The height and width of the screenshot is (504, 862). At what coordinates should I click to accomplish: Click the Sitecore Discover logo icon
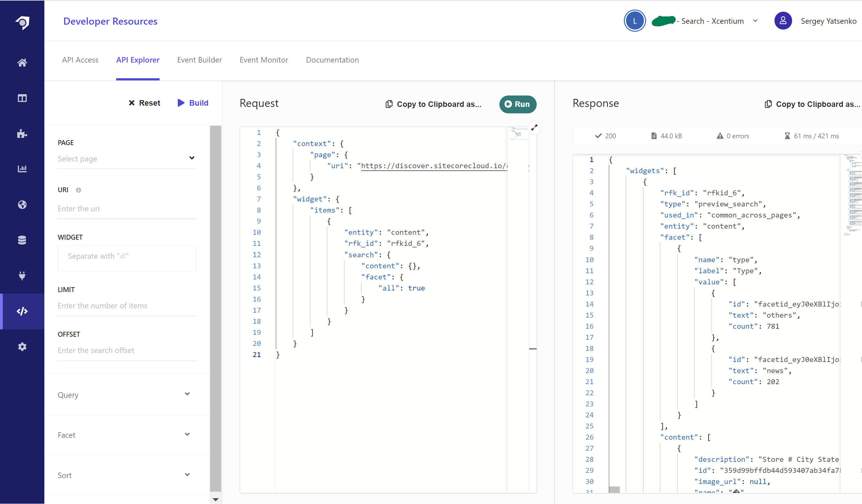pyautogui.click(x=22, y=22)
